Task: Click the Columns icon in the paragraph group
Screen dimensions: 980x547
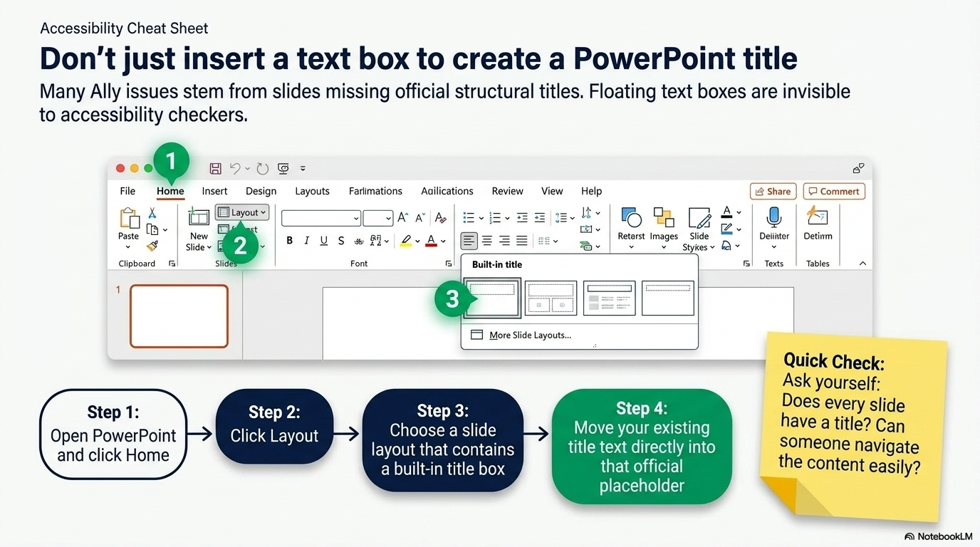Action: [543, 241]
